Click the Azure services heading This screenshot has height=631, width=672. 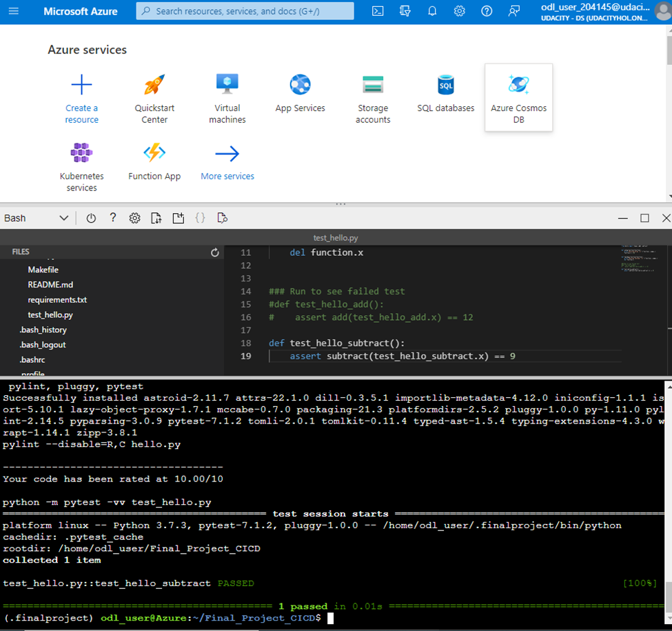point(87,50)
